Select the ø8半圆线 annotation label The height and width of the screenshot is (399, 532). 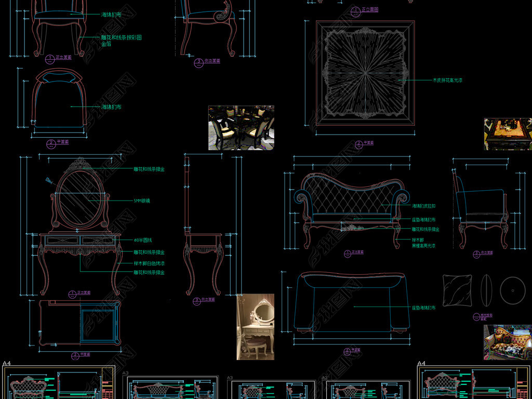tap(142, 240)
